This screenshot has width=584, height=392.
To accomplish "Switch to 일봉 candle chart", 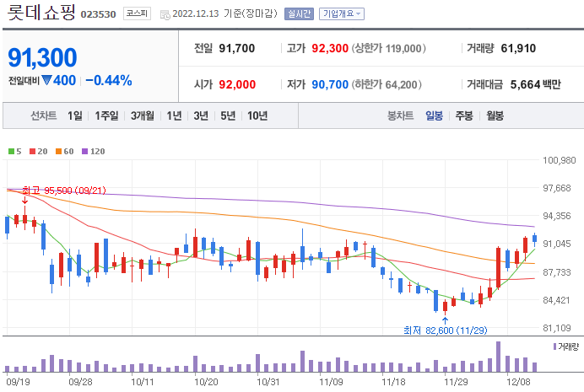I will (435, 115).
